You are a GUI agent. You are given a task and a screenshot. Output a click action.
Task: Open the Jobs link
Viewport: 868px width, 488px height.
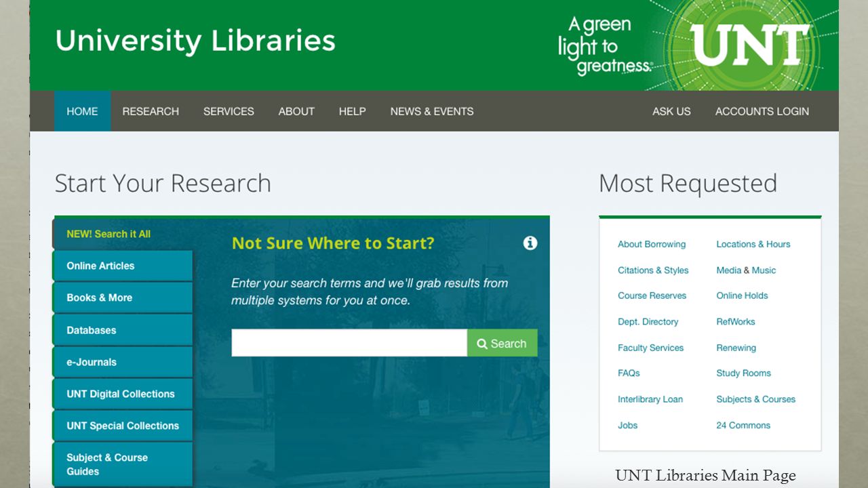(x=627, y=425)
